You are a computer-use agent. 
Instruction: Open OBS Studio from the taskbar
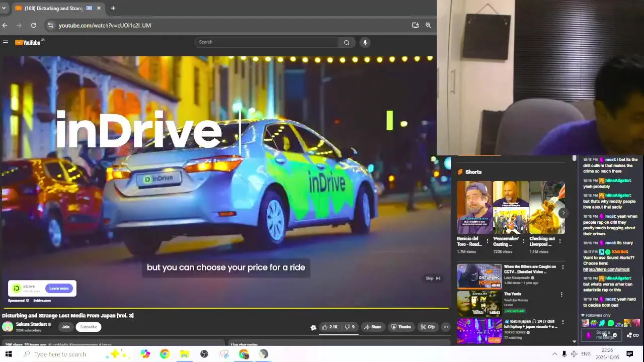[204, 354]
